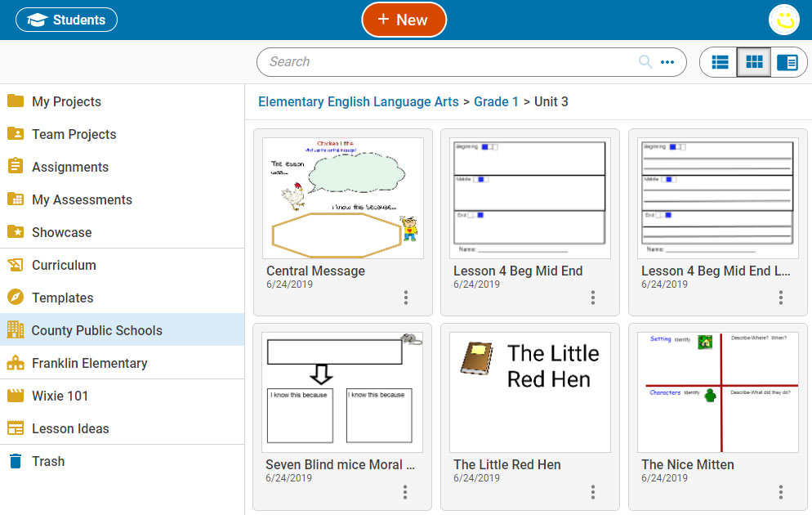812x515 pixels.
Task: Click the Wixie 101 clapperboard icon
Action: 16,396
